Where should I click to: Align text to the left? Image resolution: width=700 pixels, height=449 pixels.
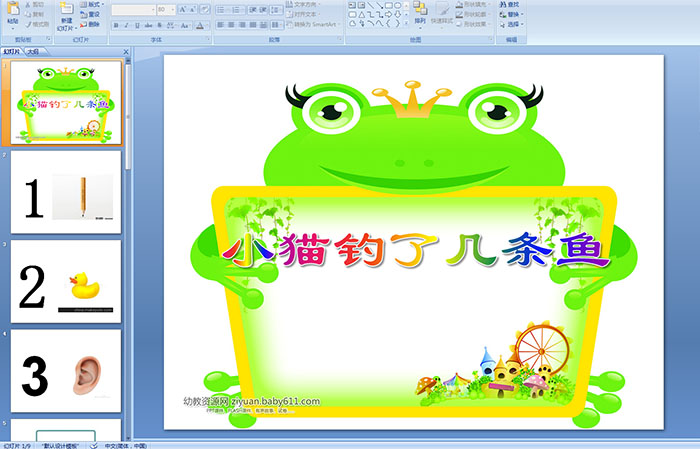(220, 25)
